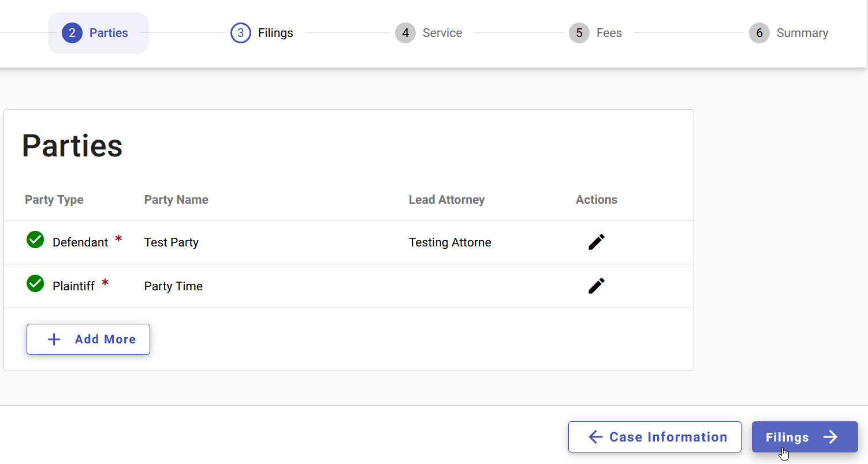Go back with Case Information button label
868x464 pixels.
668,437
